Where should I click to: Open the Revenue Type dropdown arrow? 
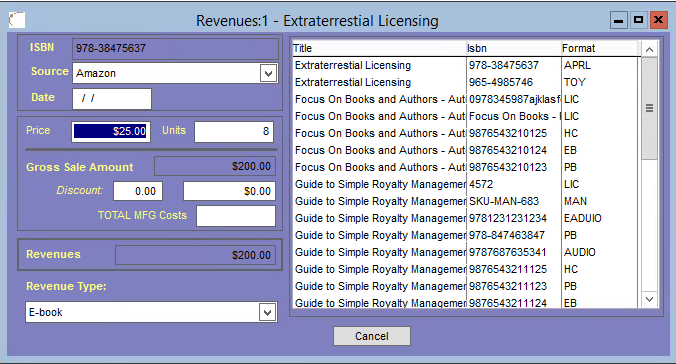267,312
